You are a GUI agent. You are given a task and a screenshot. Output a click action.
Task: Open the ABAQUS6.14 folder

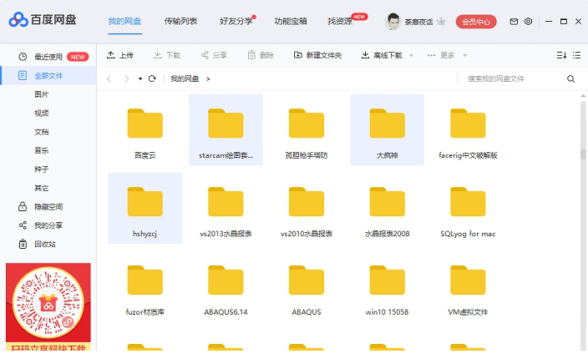(x=226, y=286)
